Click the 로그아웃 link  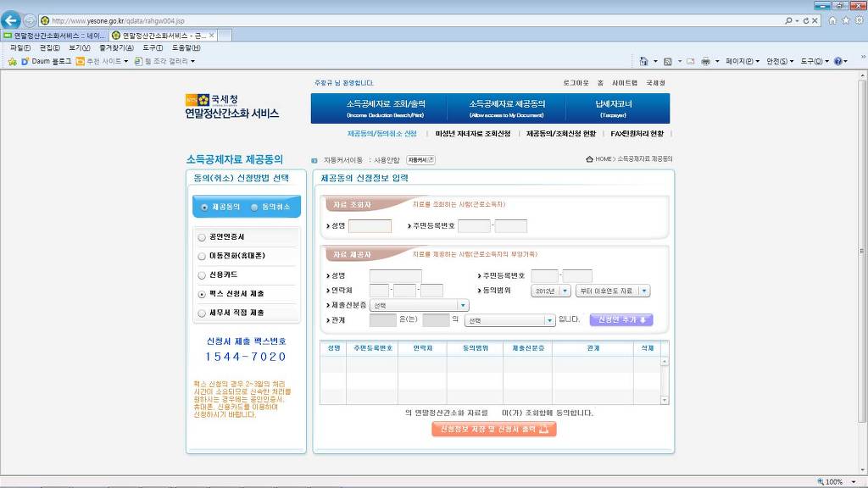[576, 83]
